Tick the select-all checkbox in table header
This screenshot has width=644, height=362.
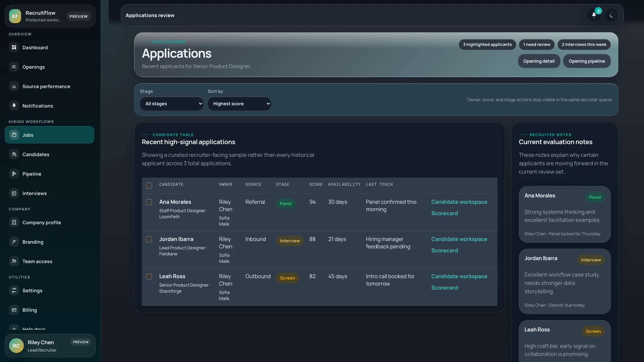tap(149, 186)
